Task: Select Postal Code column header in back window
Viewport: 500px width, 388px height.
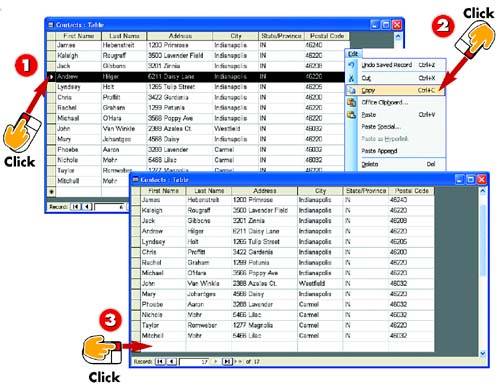Action: click(x=327, y=36)
